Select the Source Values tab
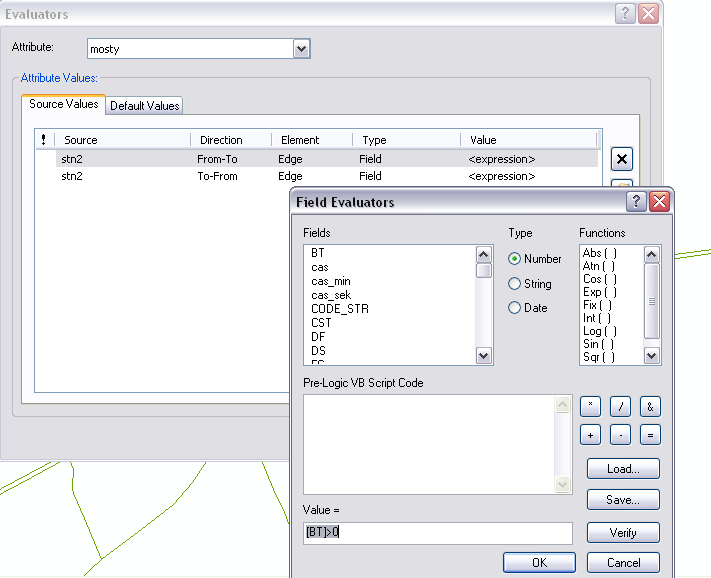Viewport: 711px width, 578px height. [64, 104]
